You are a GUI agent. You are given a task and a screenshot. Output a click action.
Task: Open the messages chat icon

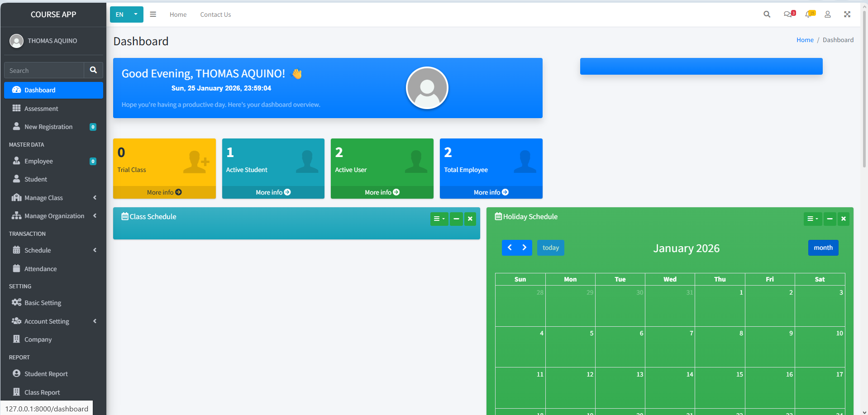point(788,14)
